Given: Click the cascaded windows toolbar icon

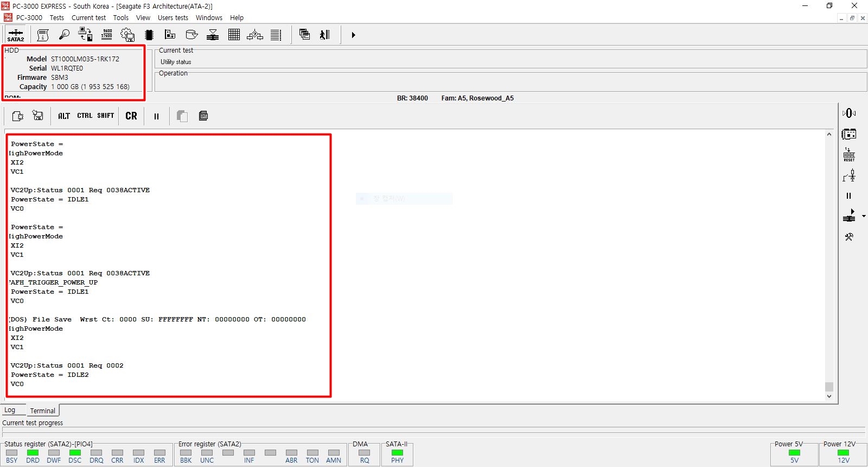Looking at the screenshot, I should coord(304,35).
